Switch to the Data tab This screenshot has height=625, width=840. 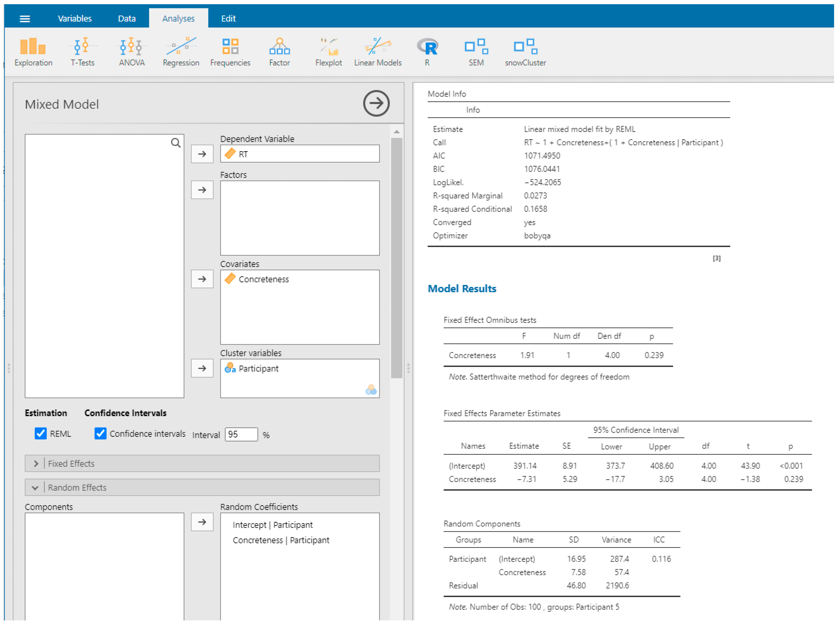coord(126,19)
